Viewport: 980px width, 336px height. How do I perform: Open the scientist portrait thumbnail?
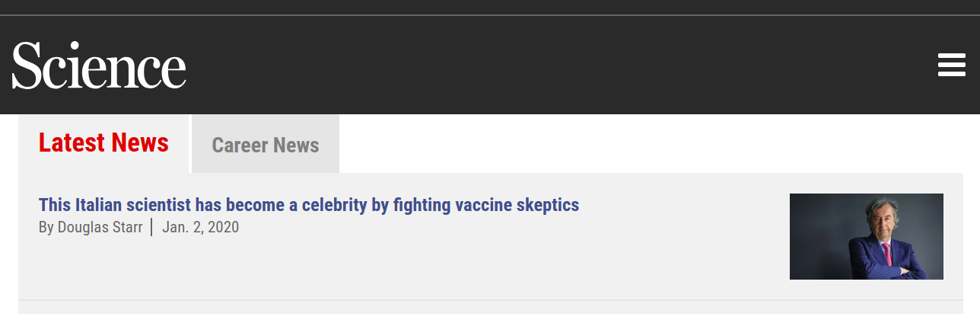point(867,236)
